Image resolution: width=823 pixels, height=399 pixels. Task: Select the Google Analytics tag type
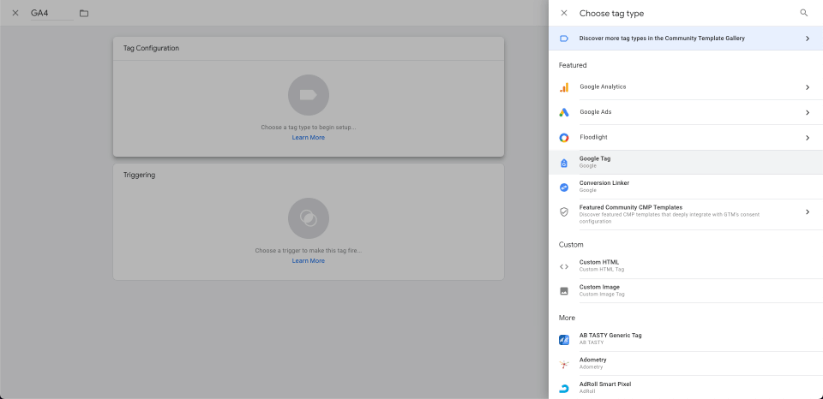(685, 87)
